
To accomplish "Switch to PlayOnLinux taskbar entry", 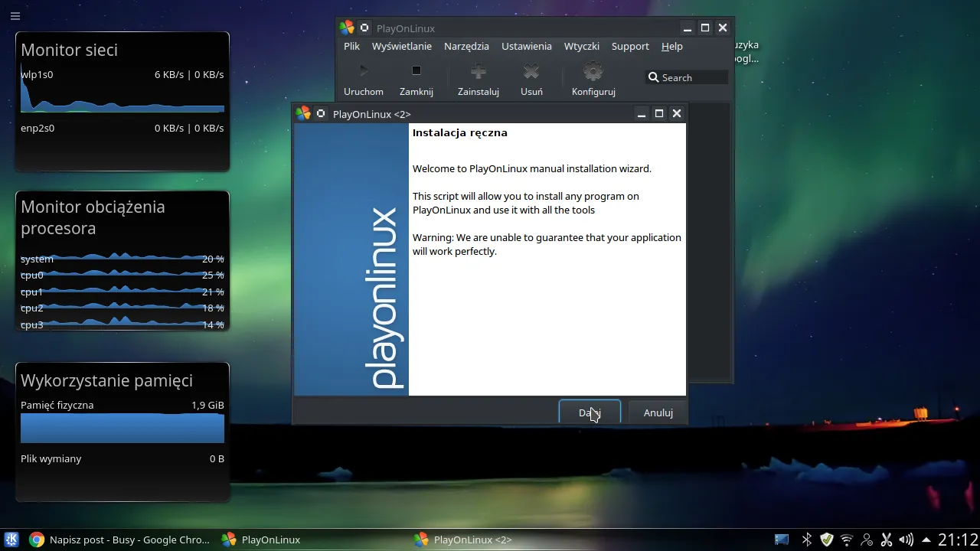I will click(261, 540).
